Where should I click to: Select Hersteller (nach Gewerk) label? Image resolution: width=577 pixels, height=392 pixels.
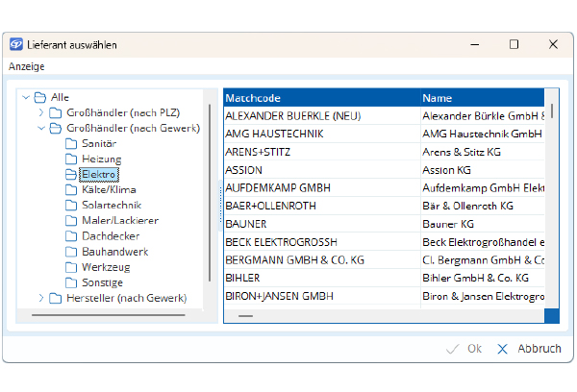(127, 298)
